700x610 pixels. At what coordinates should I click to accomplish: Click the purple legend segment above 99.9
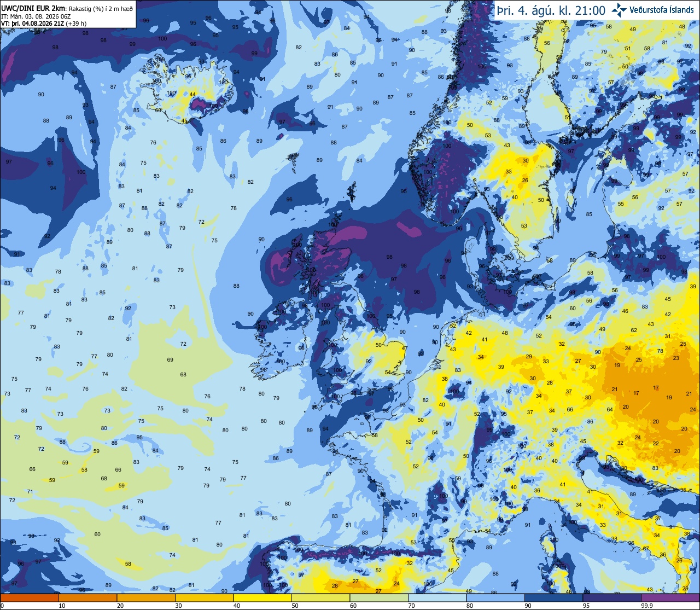click(670, 598)
